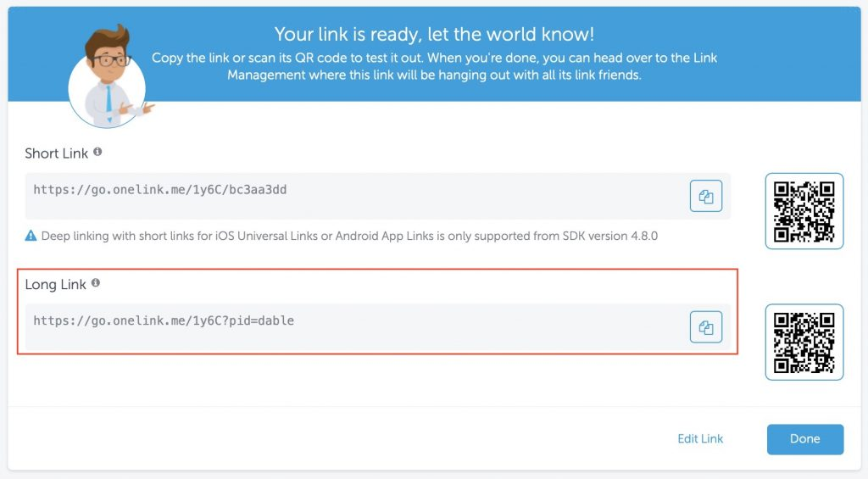The height and width of the screenshot is (479, 868).
Task: Copy the long link to clipboard
Action: [706, 326]
